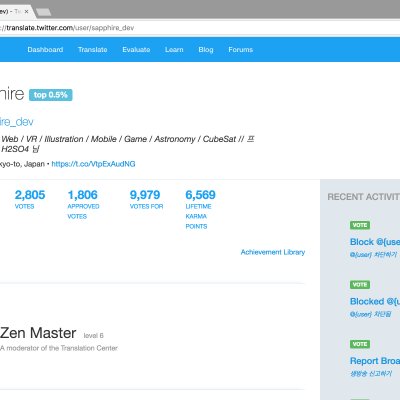400x400 pixels.
Task: Click the VOTE tag above Report entry
Action: (360, 344)
